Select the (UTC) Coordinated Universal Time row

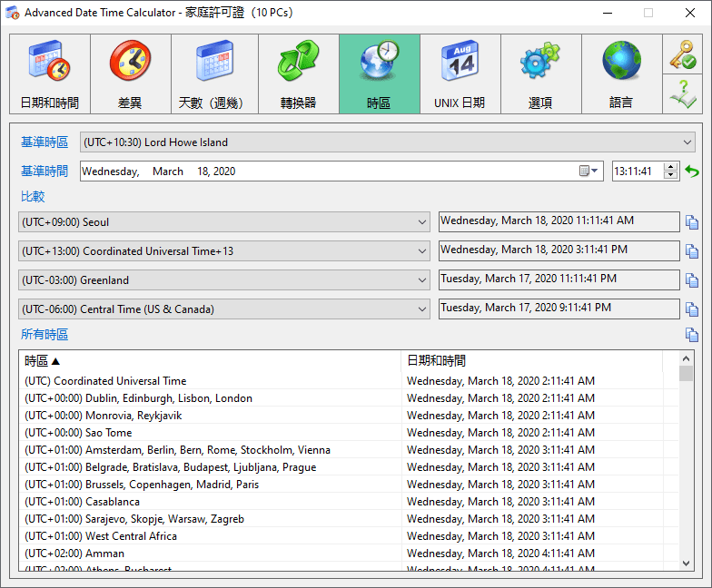point(349,381)
